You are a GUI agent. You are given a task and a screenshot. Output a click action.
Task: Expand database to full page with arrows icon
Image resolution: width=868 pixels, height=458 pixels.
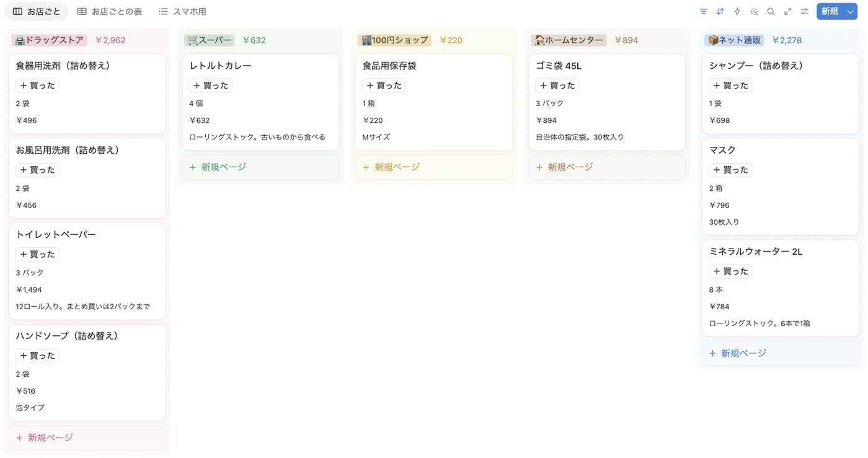click(x=787, y=11)
